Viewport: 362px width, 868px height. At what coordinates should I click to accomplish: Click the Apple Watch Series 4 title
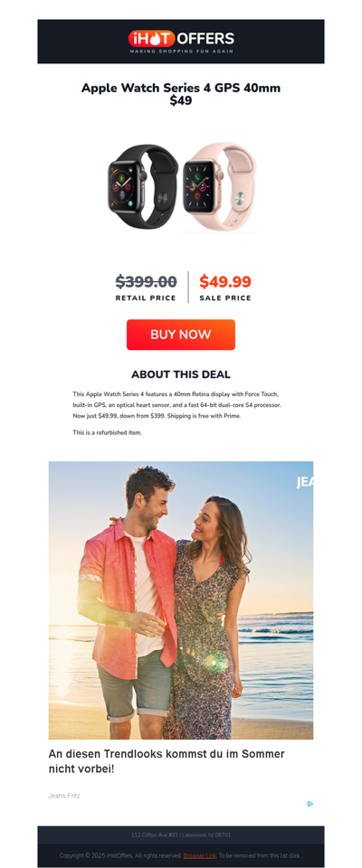point(181,94)
